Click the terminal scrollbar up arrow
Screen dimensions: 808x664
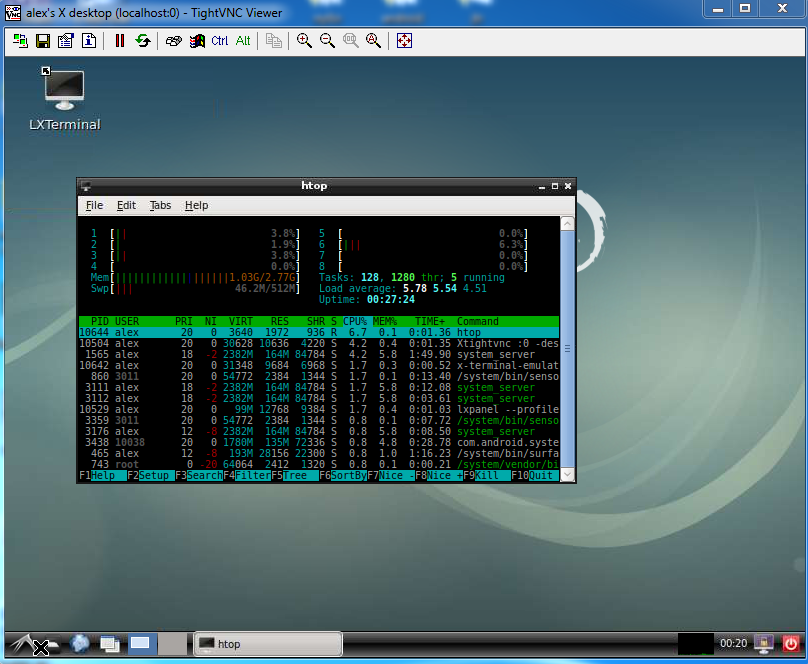click(567, 224)
